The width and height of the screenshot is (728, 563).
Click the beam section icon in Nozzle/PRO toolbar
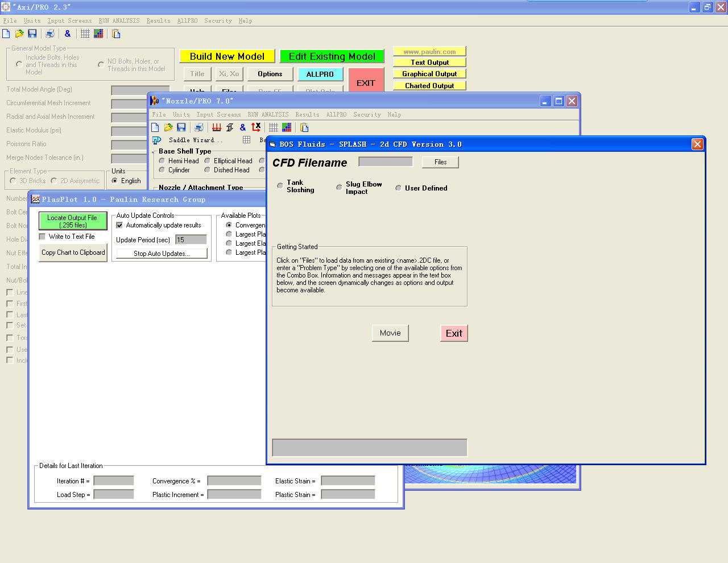coord(230,127)
